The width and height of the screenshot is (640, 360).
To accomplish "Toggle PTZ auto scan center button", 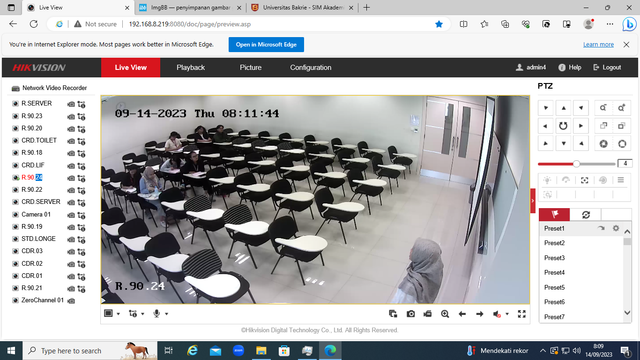I will pos(563,126).
